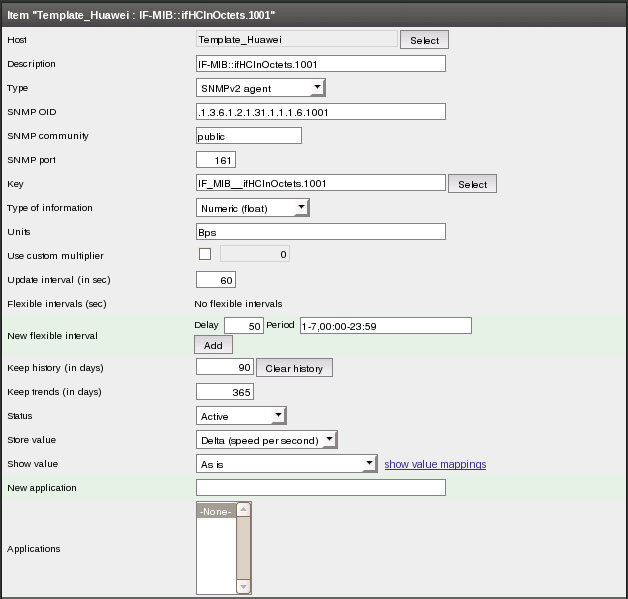Focus the Units input field
Image resolution: width=628 pixels, height=599 pixels.
tap(320, 232)
